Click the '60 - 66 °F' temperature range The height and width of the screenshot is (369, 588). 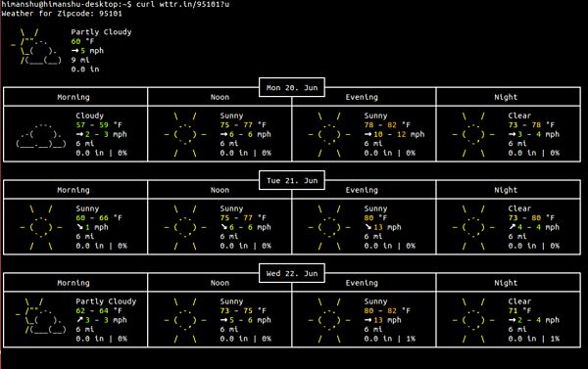(99, 217)
